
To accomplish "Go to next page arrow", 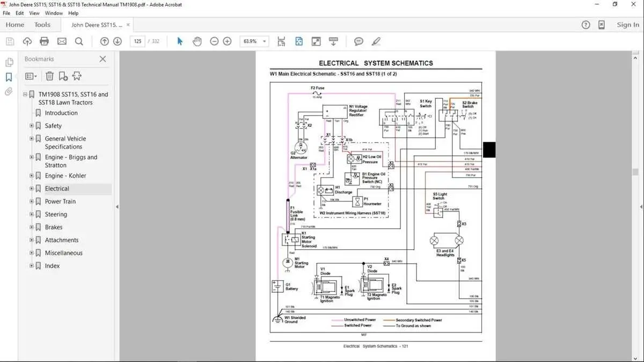I will [x=118, y=41].
